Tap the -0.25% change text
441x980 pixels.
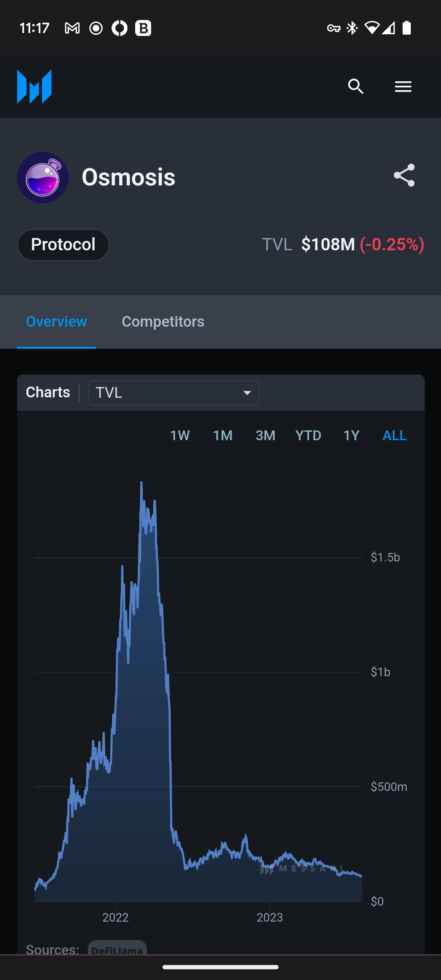(392, 245)
